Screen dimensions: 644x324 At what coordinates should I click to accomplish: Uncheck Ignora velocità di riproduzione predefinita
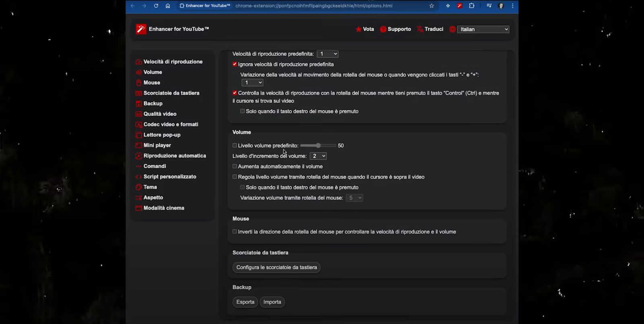tap(235, 64)
